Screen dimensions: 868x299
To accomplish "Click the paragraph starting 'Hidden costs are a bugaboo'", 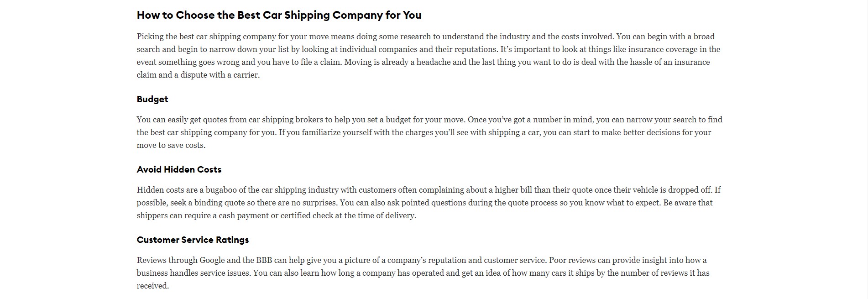I will pos(429,203).
